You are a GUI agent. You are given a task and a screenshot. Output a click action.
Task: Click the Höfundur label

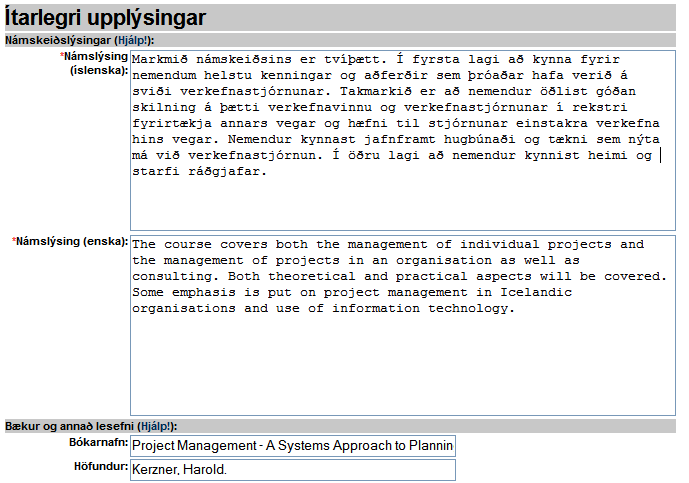[x=98, y=466]
